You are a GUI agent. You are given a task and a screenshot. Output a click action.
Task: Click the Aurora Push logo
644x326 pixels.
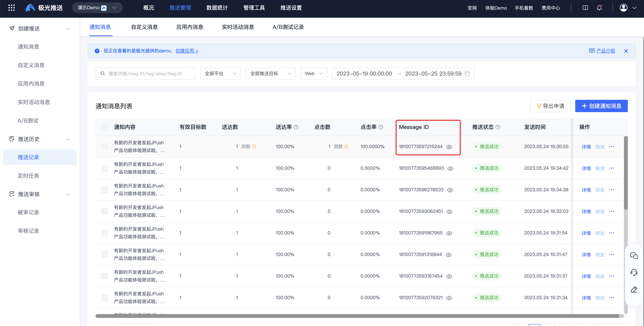[x=44, y=8]
